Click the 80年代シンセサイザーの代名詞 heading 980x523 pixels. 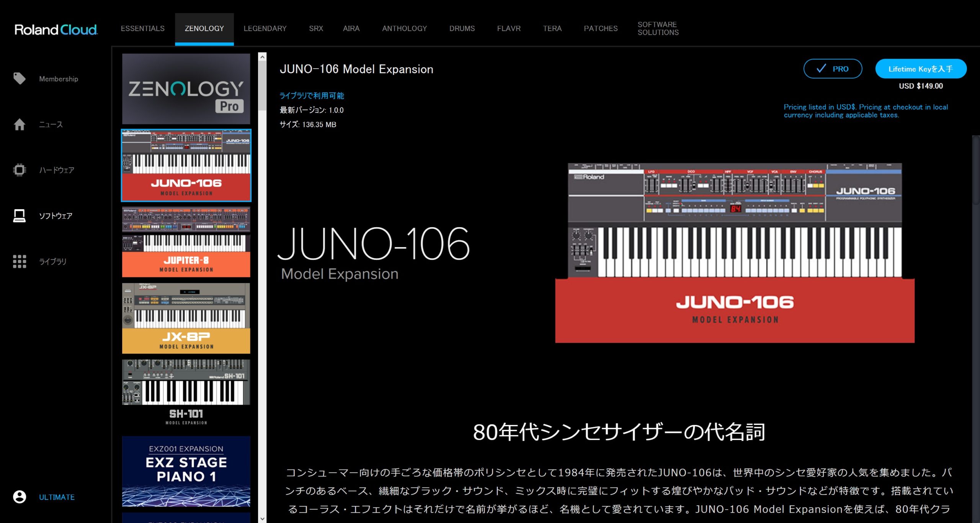pos(619,432)
